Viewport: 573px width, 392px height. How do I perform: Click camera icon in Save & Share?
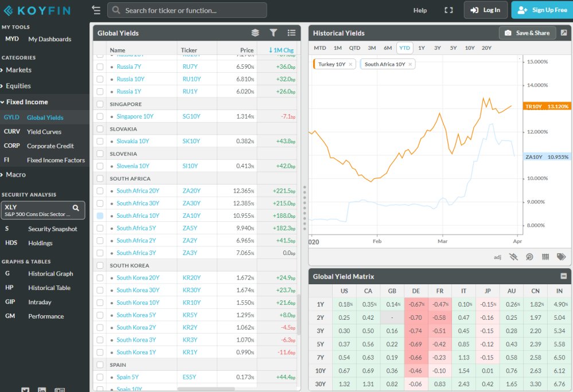click(x=508, y=33)
